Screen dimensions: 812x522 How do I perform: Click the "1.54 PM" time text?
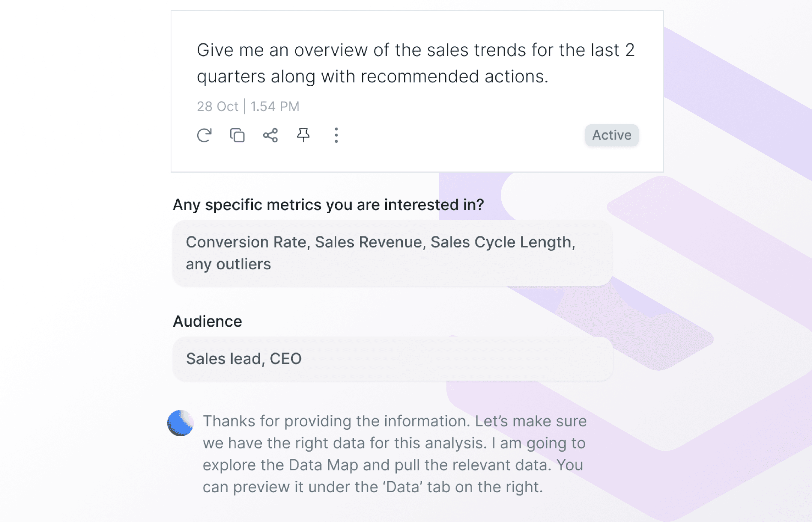point(275,106)
